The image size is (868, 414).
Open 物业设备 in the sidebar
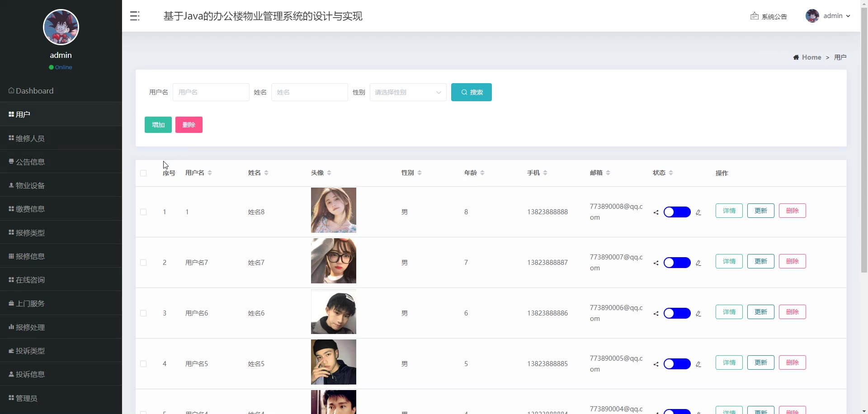(x=61, y=185)
